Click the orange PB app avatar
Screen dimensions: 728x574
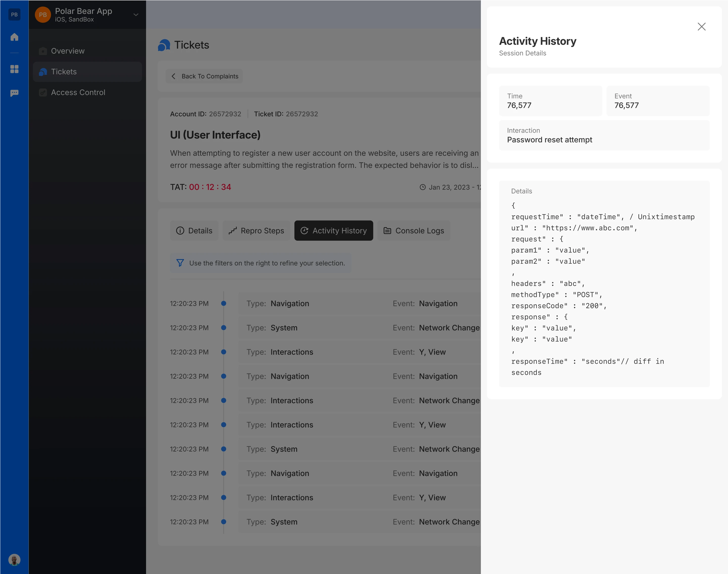43,15
